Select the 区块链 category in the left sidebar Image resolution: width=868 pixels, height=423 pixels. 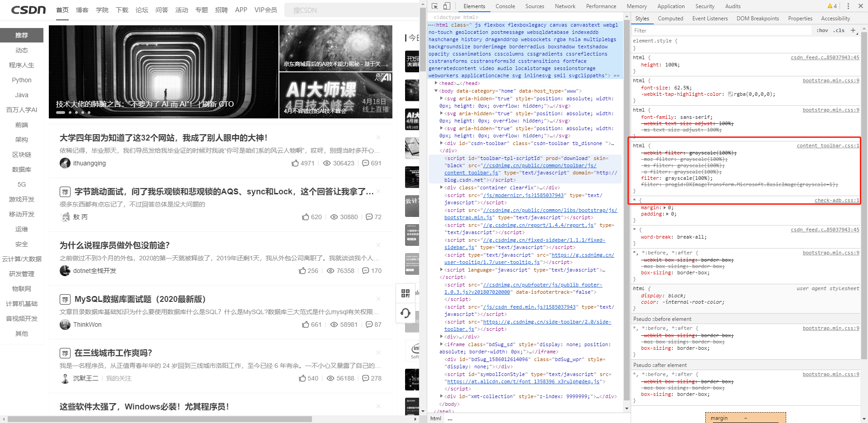click(22, 155)
